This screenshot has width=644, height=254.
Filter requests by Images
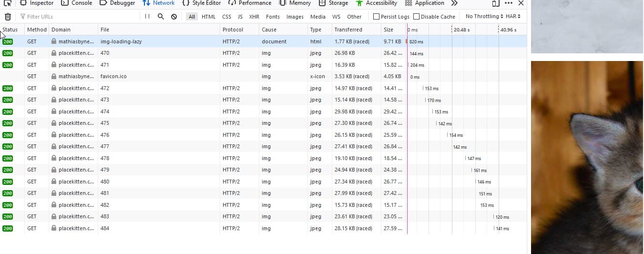point(295,17)
